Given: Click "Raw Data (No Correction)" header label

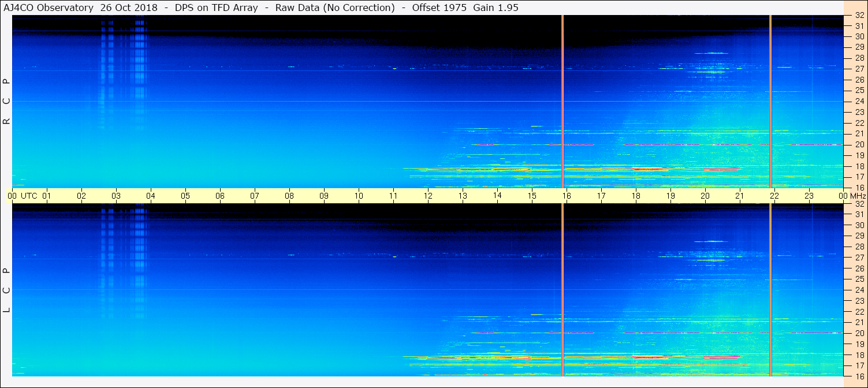Looking at the screenshot, I should (x=335, y=8).
